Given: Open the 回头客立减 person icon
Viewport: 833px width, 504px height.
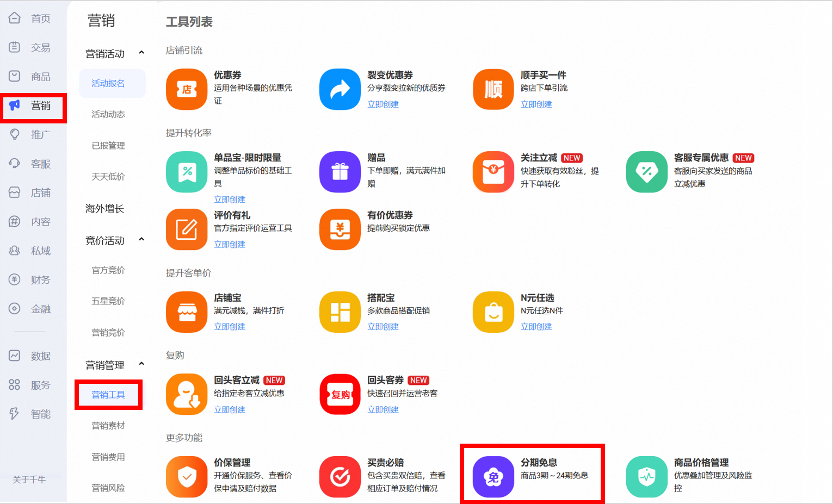Looking at the screenshot, I should 187,394.
